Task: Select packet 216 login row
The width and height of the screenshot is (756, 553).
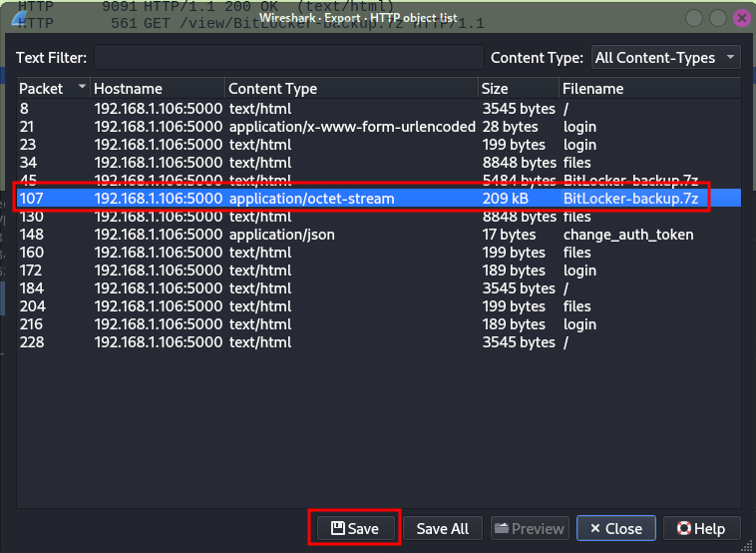Action: coord(378,324)
